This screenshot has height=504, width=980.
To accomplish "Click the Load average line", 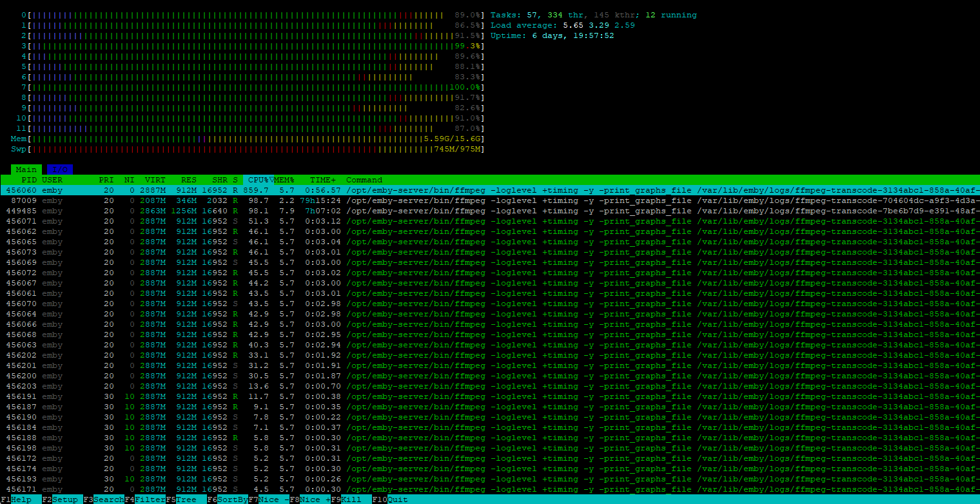I will coord(563,25).
